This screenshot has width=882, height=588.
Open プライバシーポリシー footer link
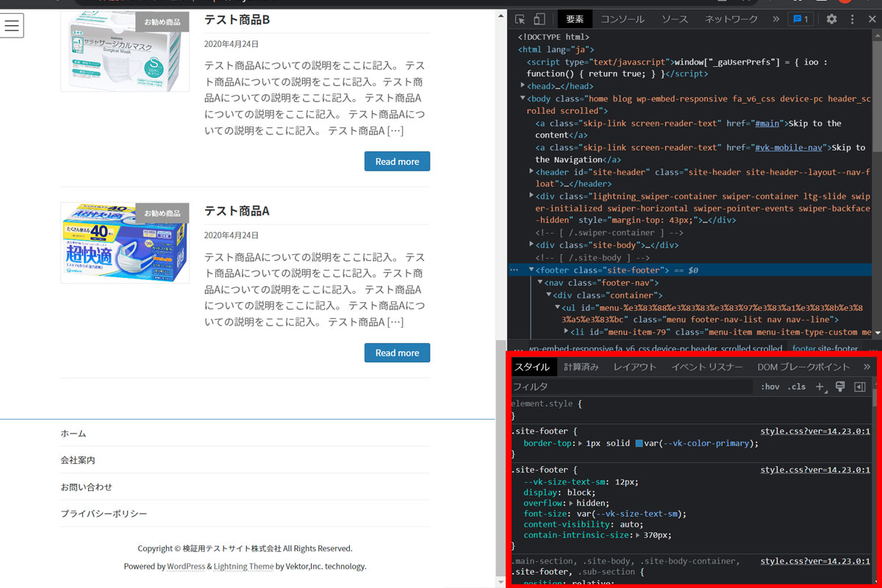(x=104, y=514)
